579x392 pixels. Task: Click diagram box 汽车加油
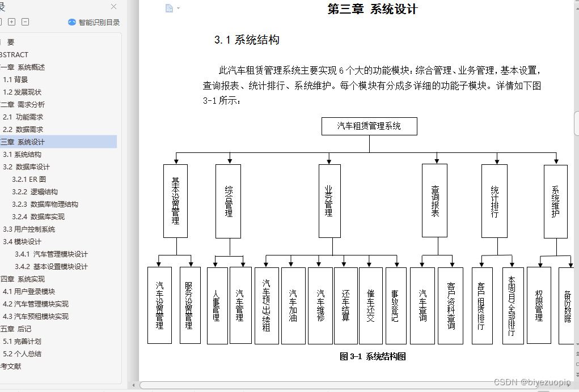(293, 306)
